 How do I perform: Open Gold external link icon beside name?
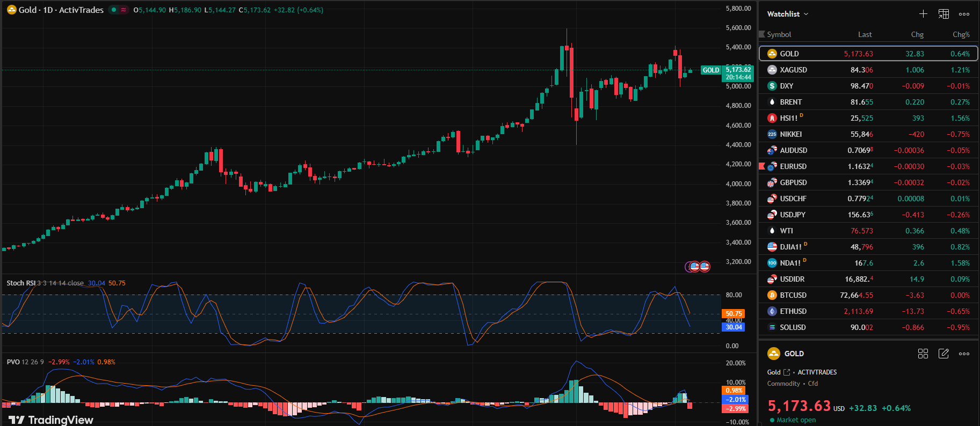click(787, 372)
